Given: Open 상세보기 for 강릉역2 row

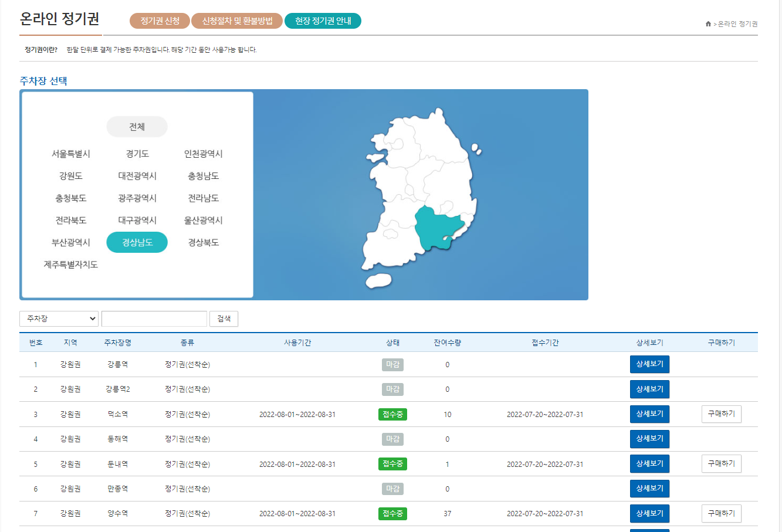Looking at the screenshot, I should pyautogui.click(x=649, y=389).
